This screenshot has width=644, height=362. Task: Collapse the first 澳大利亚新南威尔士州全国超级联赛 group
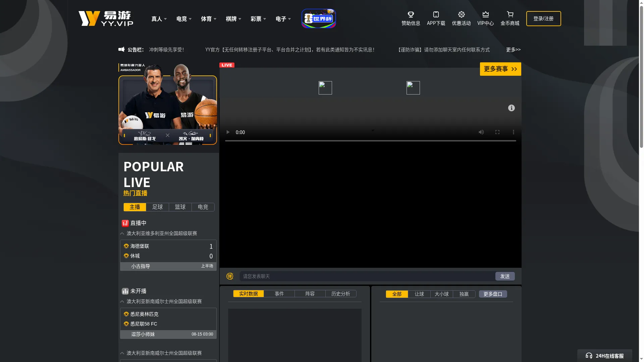click(x=122, y=302)
